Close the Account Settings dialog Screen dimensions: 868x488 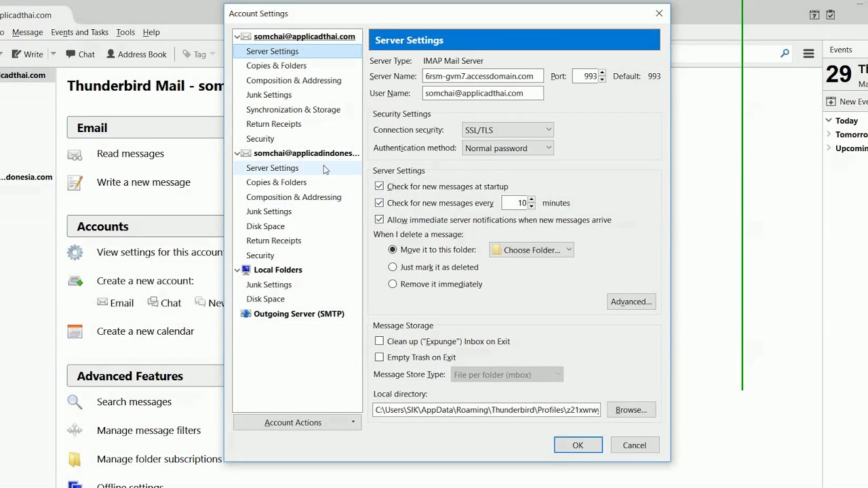click(659, 14)
